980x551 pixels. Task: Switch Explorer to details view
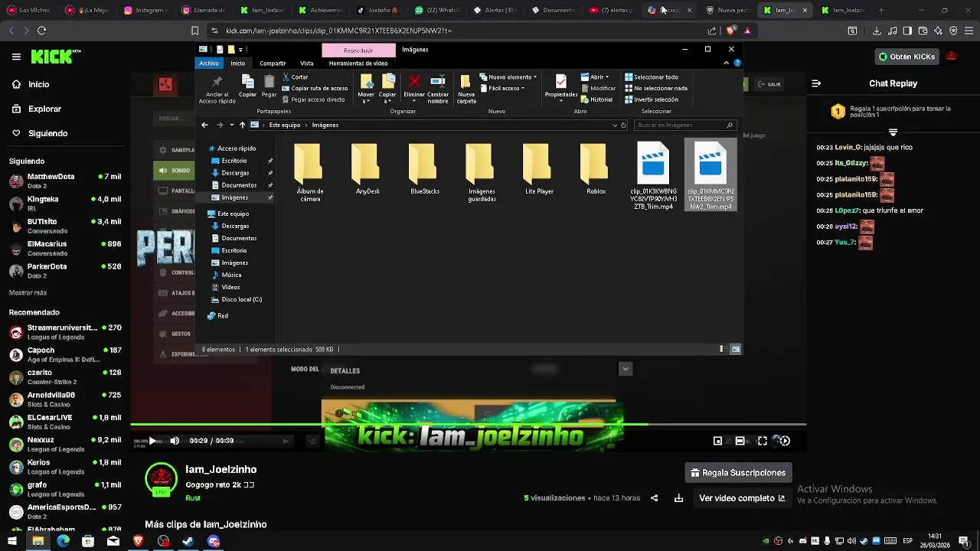tap(723, 349)
